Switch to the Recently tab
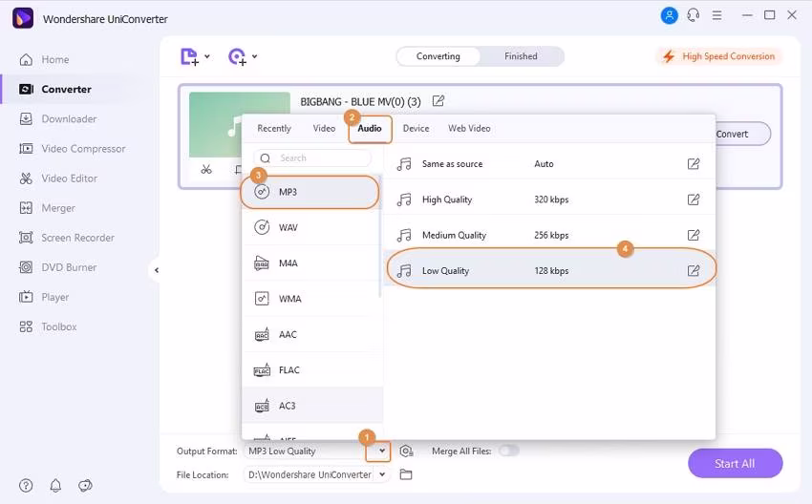The image size is (812, 504). pyautogui.click(x=274, y=128)
